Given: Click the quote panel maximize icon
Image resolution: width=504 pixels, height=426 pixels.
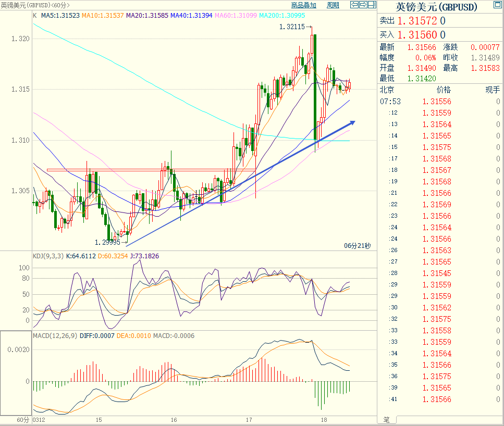Looking at the screenshot, I should tap(497, 5).
